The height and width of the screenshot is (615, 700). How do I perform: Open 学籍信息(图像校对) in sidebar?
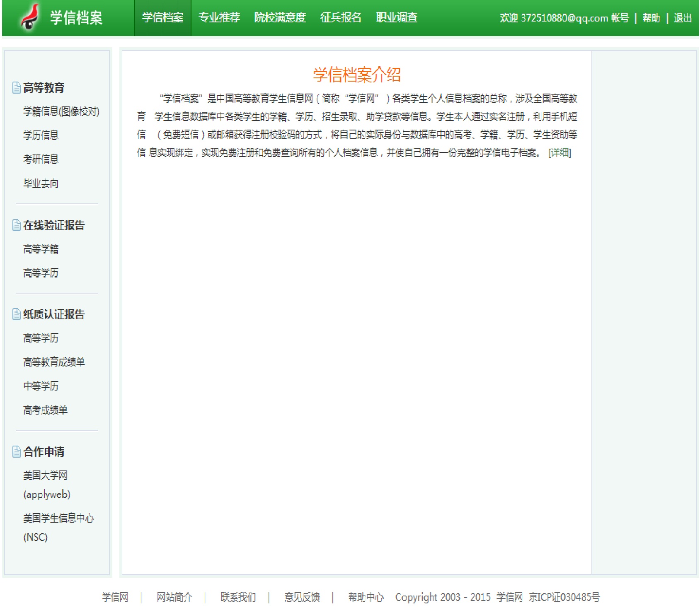tap(61, 112)
